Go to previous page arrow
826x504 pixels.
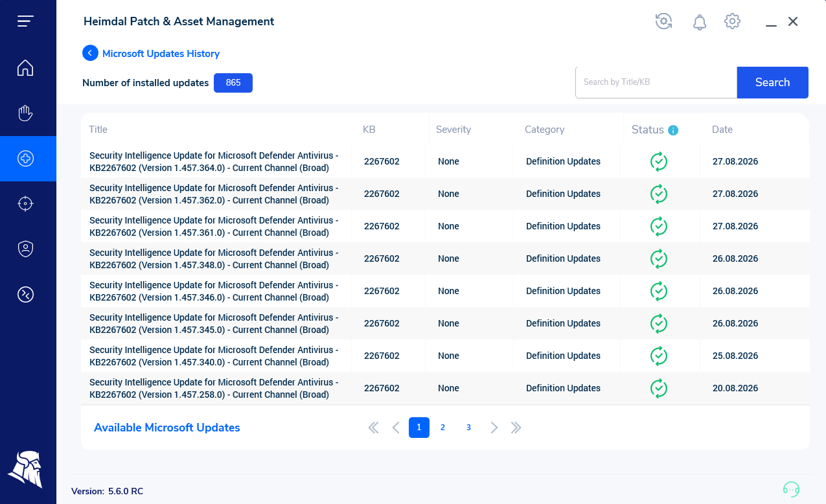coord(396,428)
